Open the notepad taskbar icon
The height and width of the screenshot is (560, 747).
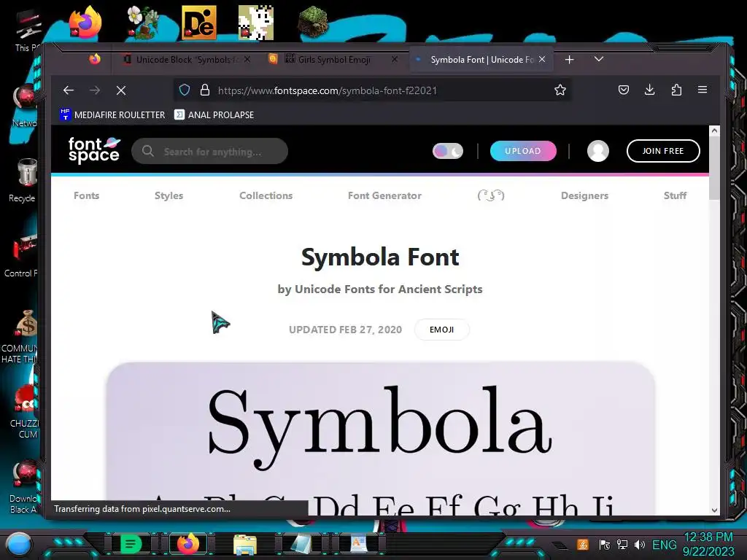[301, 544]
